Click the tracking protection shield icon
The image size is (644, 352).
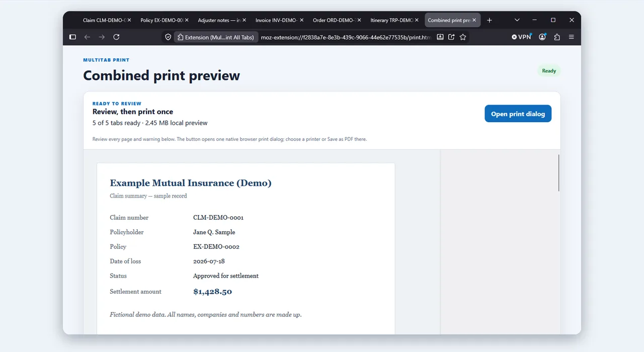[168, 37]
